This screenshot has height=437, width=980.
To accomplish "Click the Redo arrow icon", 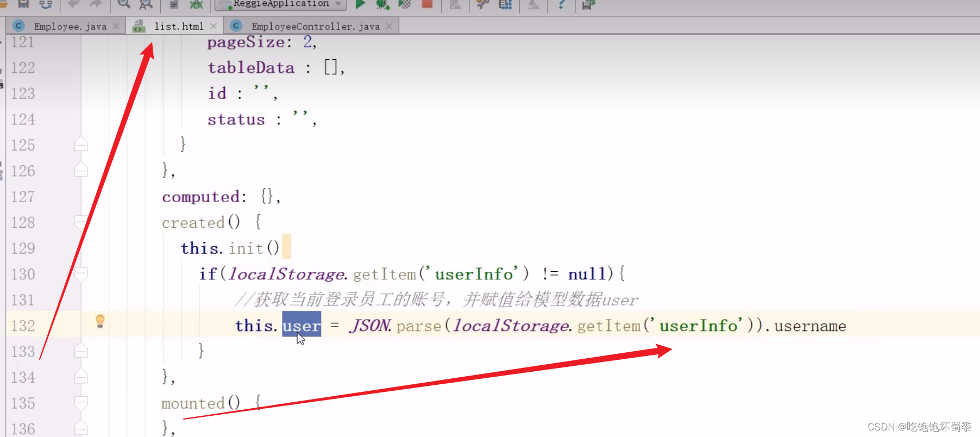I will [x=96, y=4].
